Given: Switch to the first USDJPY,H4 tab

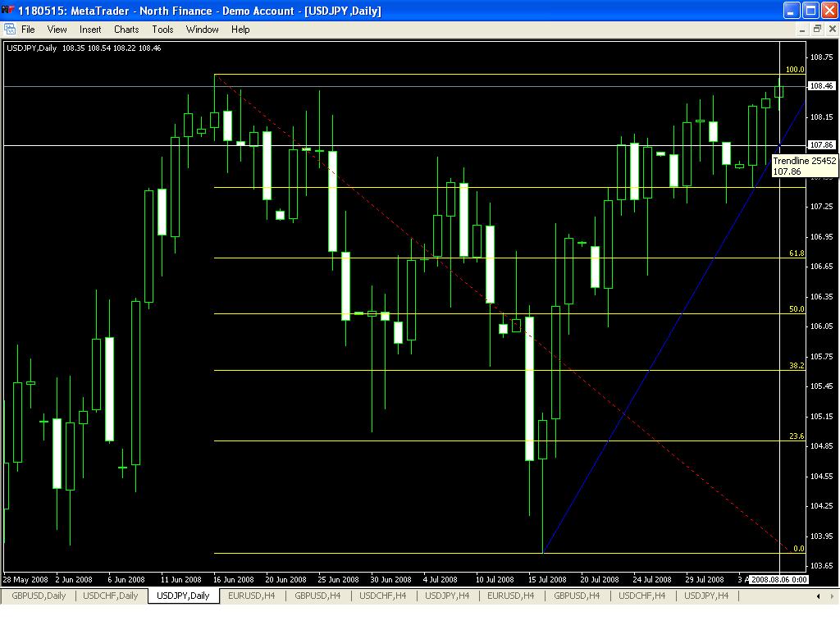Looking at the screenshot, I should click(x=447, y=596).
